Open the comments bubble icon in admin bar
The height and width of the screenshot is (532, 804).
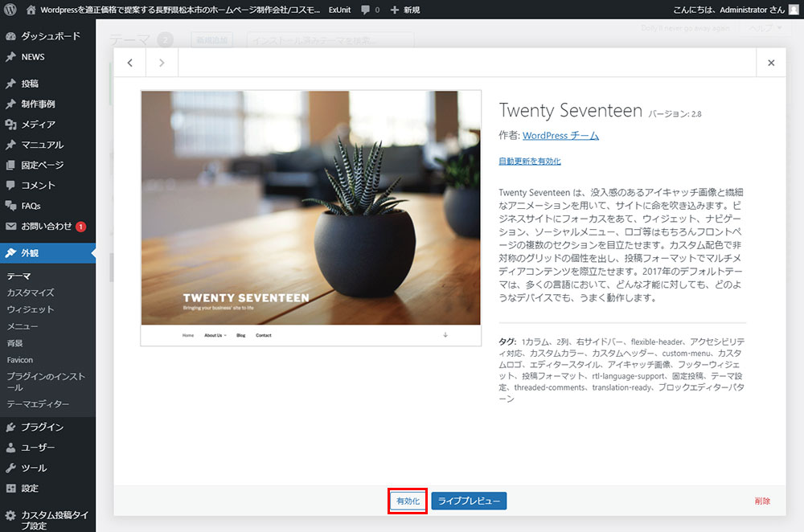tap(366, 10)
